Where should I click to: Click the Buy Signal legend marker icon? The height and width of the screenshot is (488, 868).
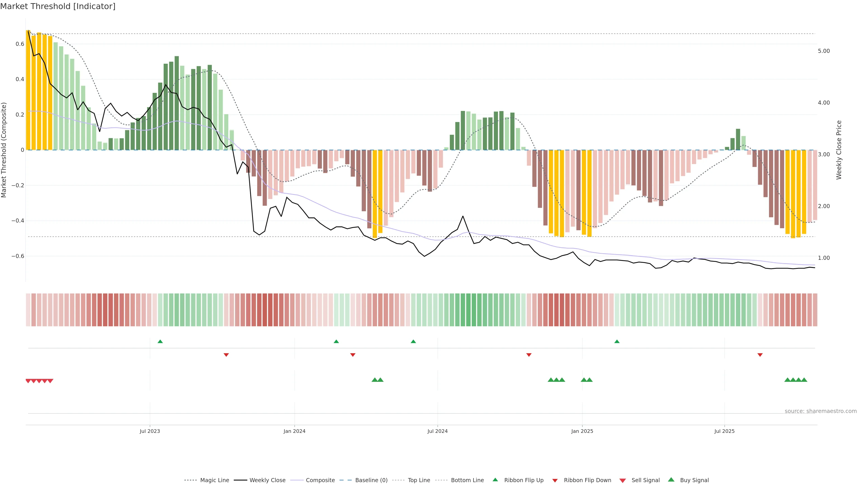coord(671,480)
